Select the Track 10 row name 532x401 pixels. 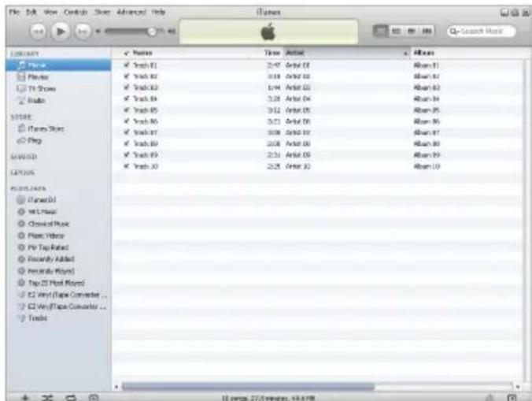(x=146, y=166)
